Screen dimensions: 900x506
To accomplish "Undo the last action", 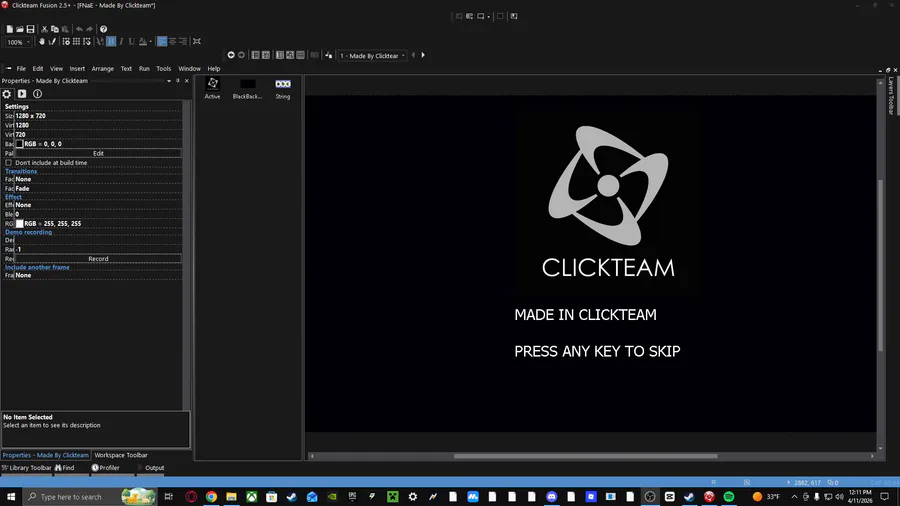I will [x=79, y=29].
